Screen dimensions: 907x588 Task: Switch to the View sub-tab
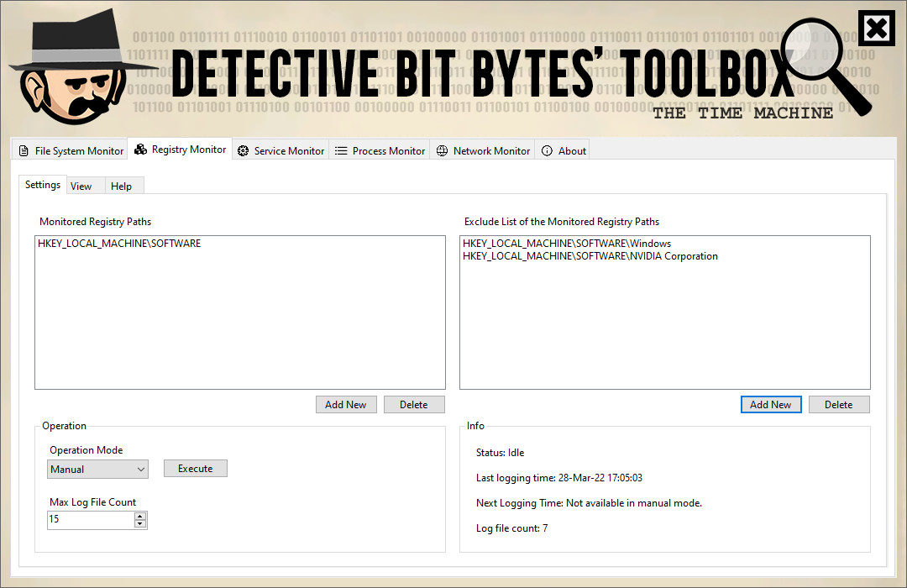pyautogui.click(x=81, y=186)
